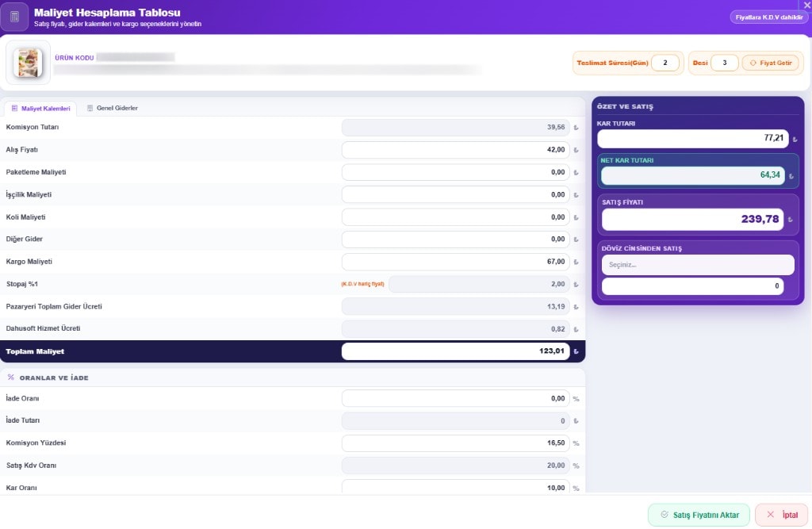Focus the İşçilik Maliyeti input

(x=456, y=194)
